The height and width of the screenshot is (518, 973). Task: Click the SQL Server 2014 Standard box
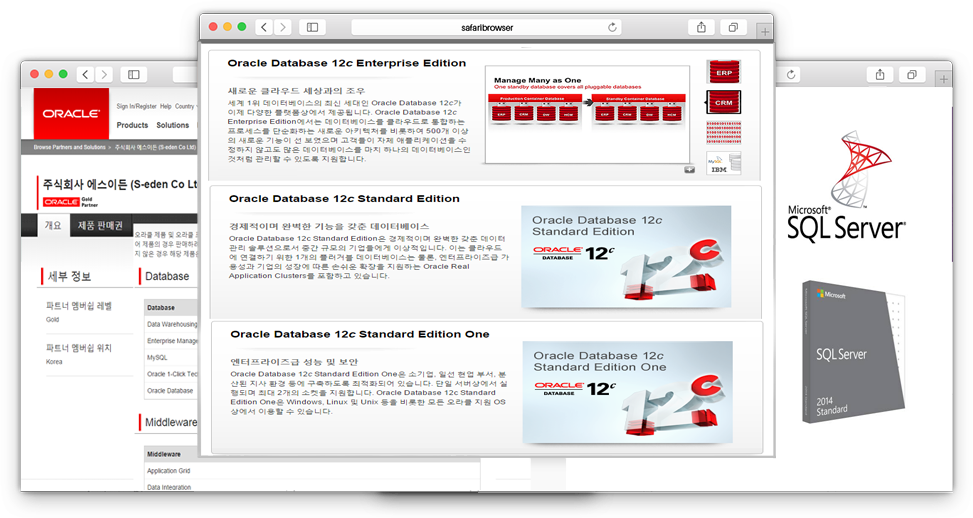(853, 352)
